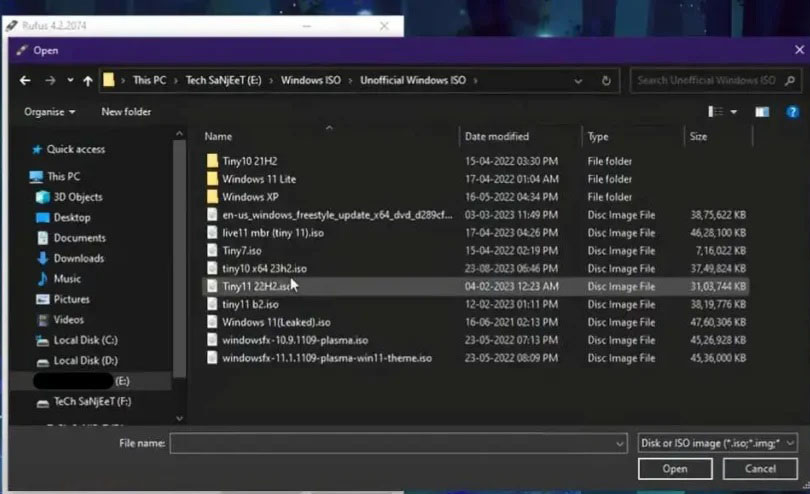
Task: Go up one folder level
Action: click(x=87, y=81)
